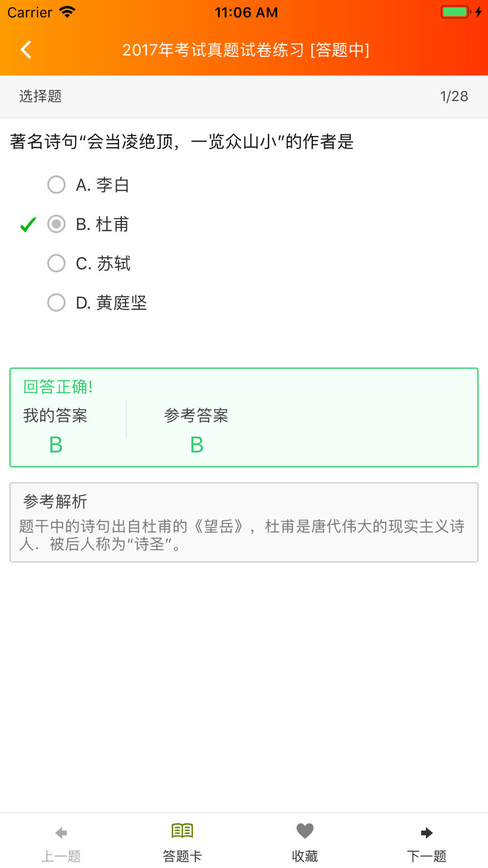This screenshot has width=488, height=868.
Task: Tap the 上一题 label
Action: tap(61, 856)
